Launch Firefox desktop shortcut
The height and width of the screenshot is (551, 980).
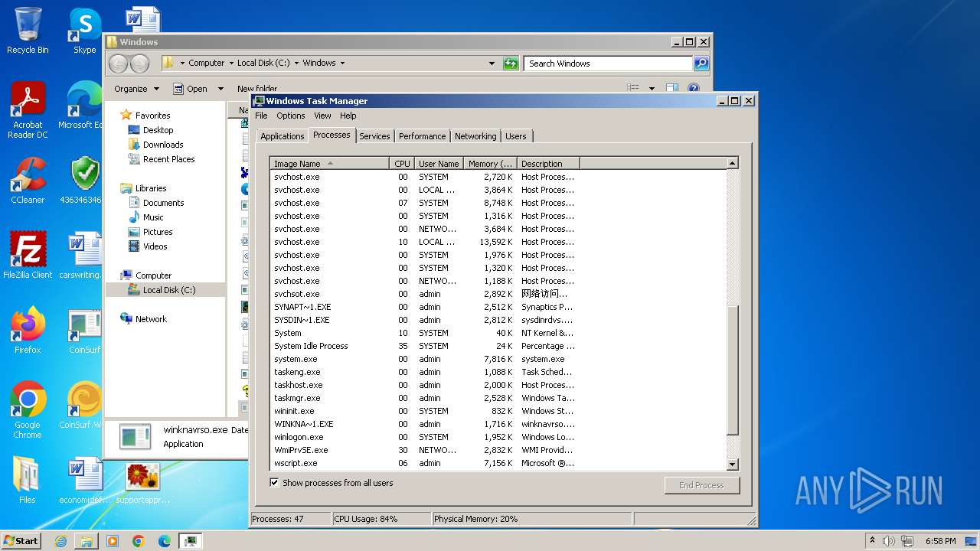(x=28, y=331)
